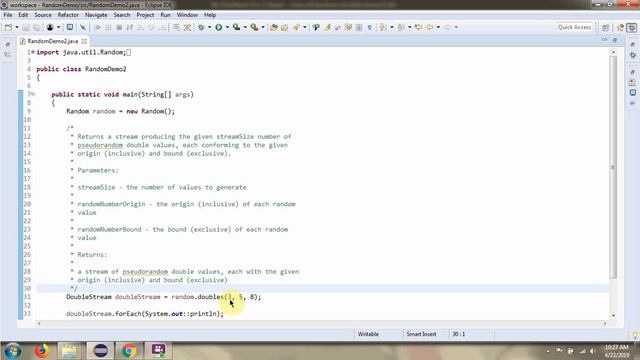The image size is (640, 360).
Task: Open the Source menu
Action: point(43,15)
